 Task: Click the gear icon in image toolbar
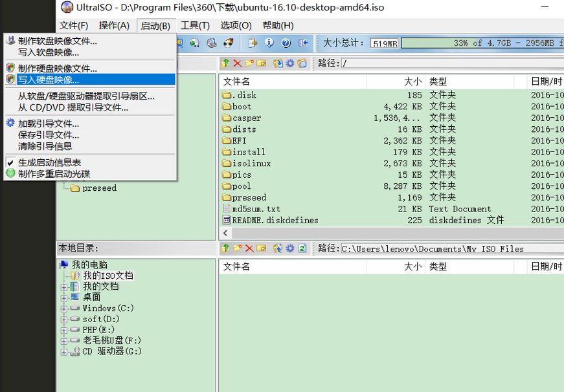pyautogui.click(x=290, y=63)
